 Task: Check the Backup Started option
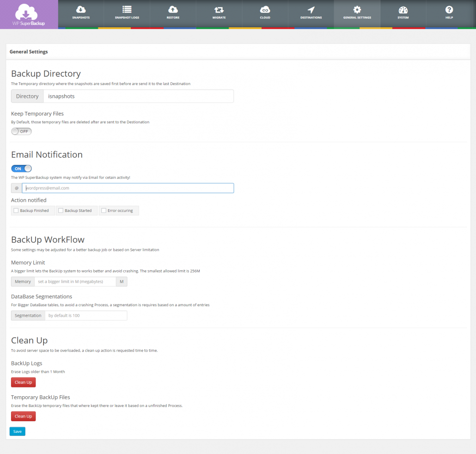click(x=60, y=210)
